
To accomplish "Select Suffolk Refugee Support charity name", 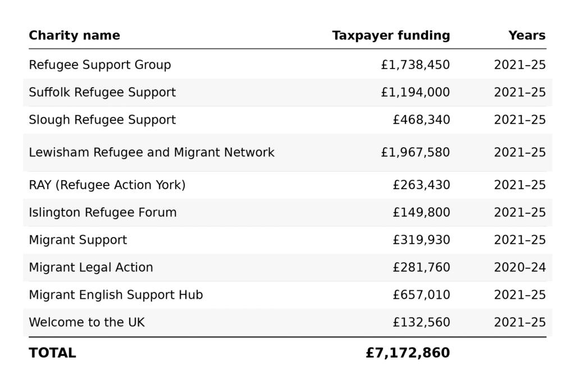I will 102,92.
